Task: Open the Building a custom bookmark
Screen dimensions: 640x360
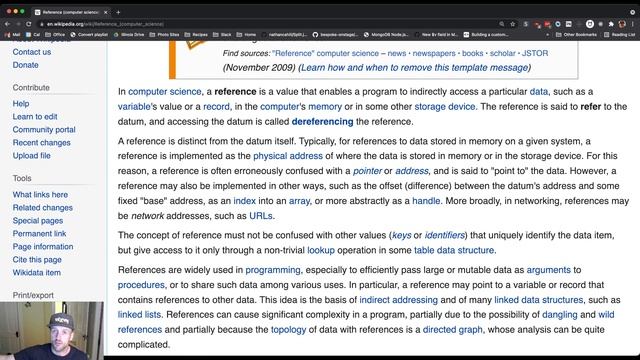Action: pos(486,35)
